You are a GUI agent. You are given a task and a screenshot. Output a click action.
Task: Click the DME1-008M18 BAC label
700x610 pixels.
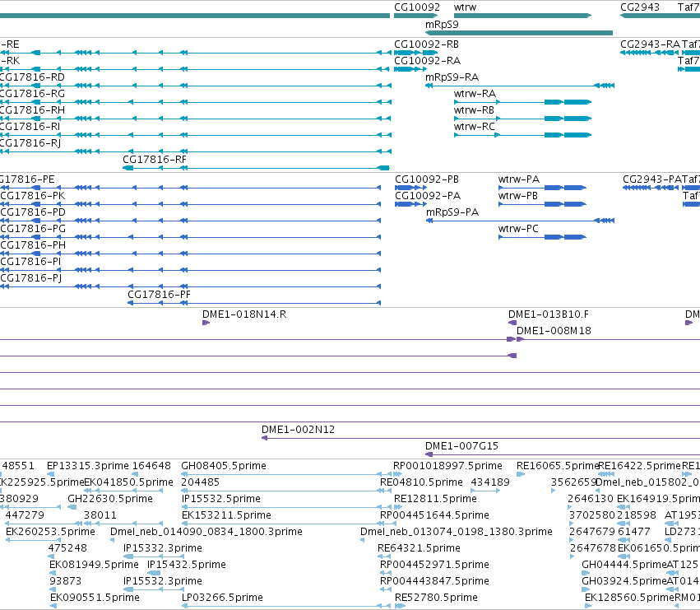554,331
